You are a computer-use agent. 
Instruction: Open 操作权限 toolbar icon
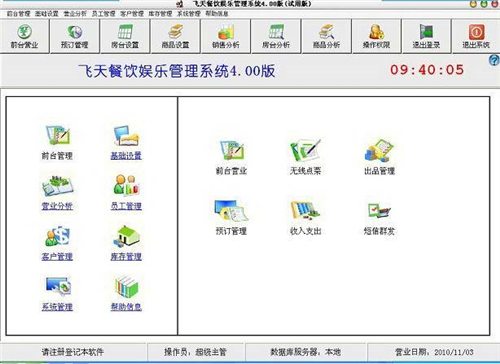(376, 36)
